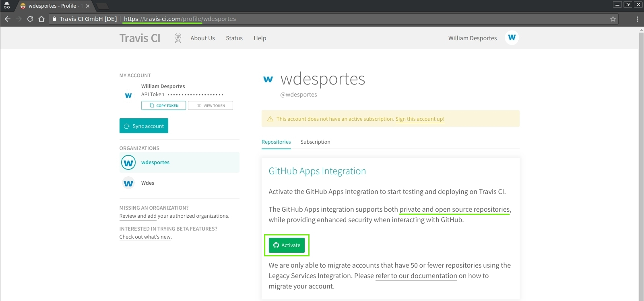The height and width of the screenshot is (301, 644).
Task: Click the incognito icon in title bar
Action: pyautogui.click(x=7, y=5)
